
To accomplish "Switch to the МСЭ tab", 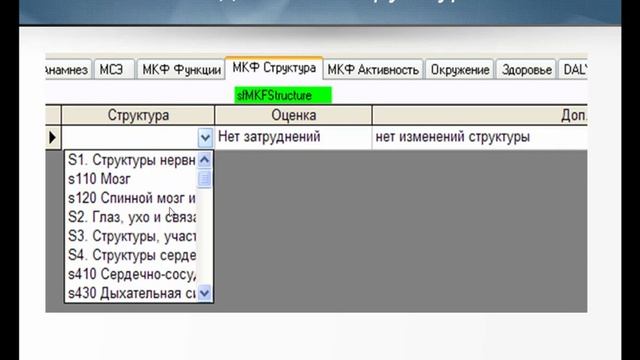I will coord(114,69).
